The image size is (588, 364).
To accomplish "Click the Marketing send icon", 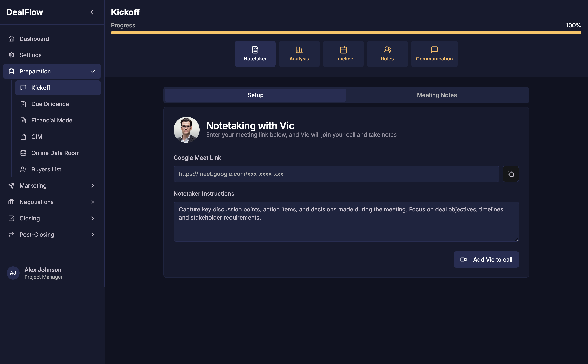I will pyautogui.click(x=12, y=186).
